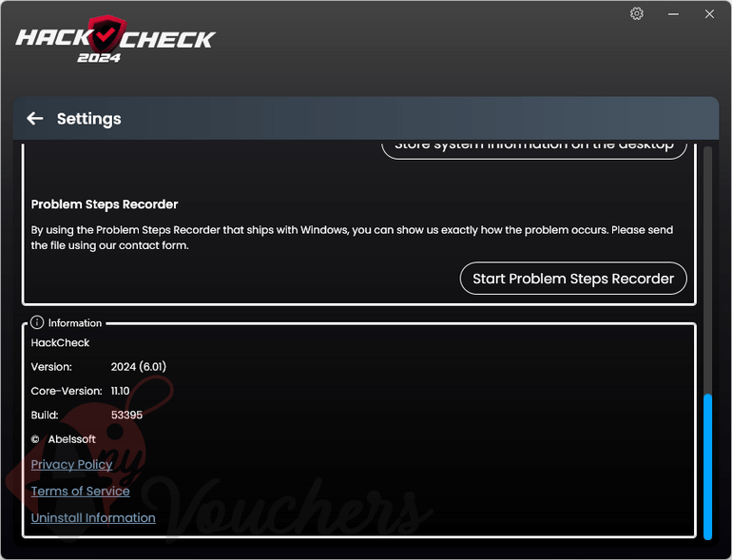This screenshot has height=560, width=732.
Task: Open the Privacy Policy link
Action: click(71, 464)
